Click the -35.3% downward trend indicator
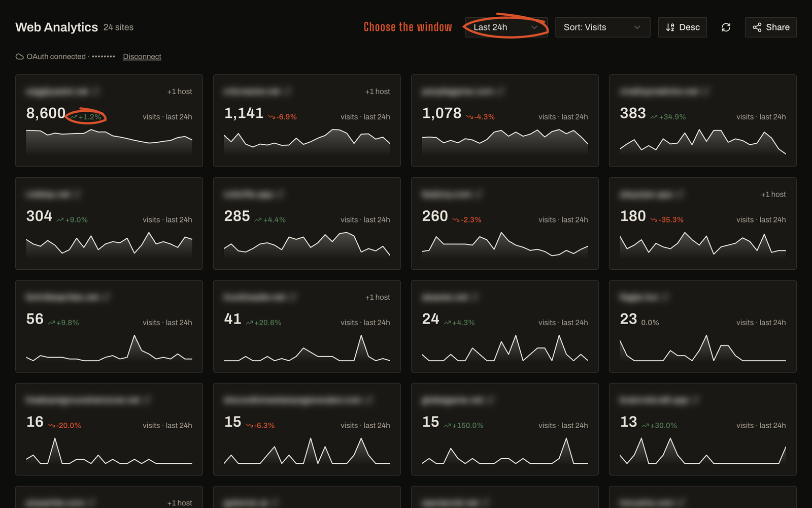The image size is (812, 508). (667, 220)
